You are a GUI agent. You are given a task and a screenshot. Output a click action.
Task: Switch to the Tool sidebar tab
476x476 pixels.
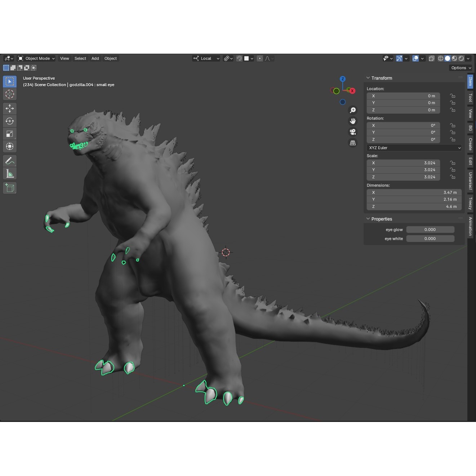(x=470, y=98)
